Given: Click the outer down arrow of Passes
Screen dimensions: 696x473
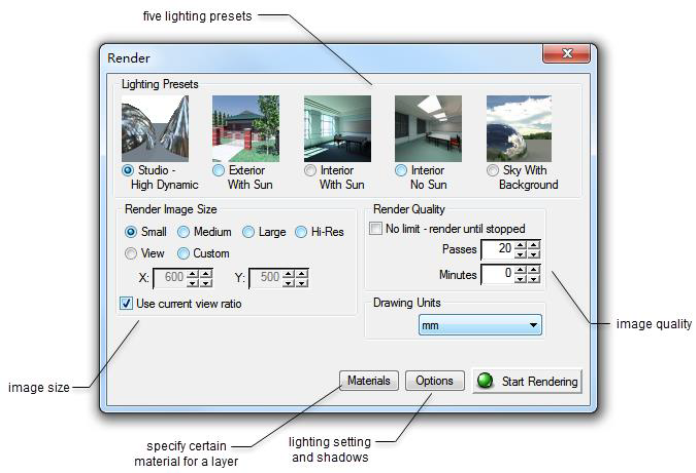Looking at the screenshot, I should (534, 254).
